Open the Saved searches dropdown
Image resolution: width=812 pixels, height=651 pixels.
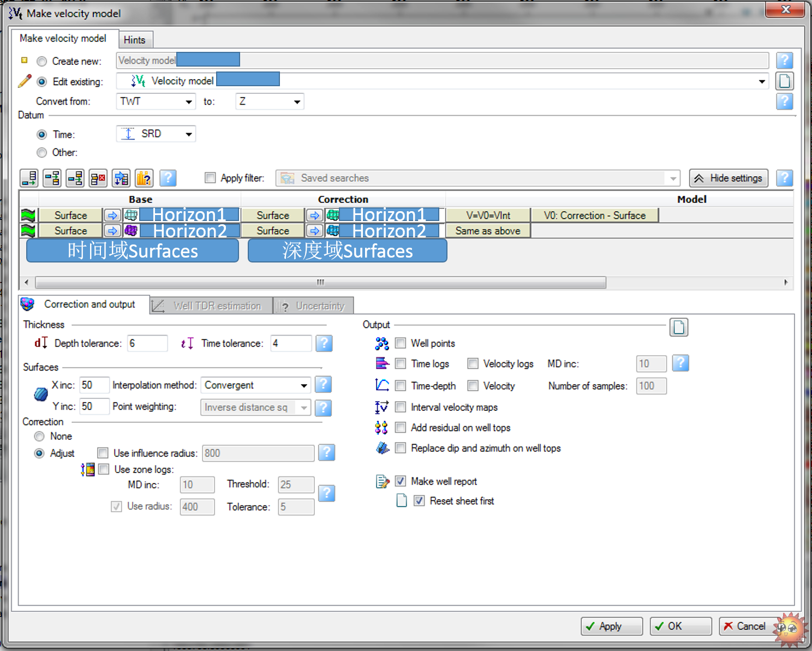pos(673,178)
